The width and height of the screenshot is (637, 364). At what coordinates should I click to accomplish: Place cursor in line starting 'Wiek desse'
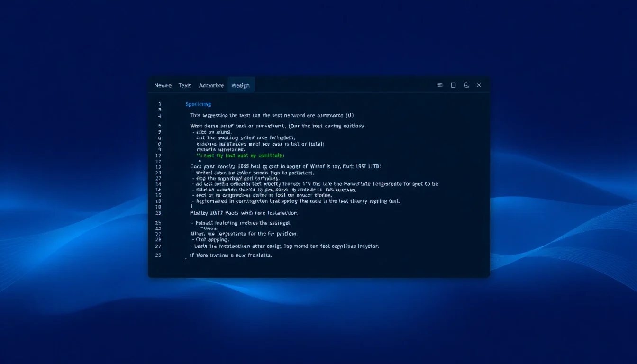(278, 126)
